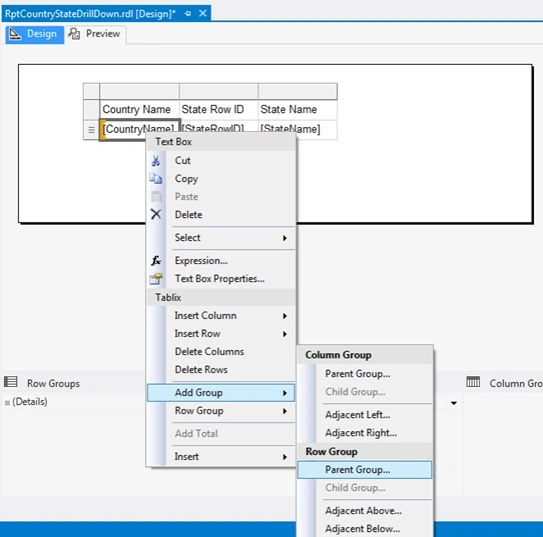Click the Text Box Properties icon
Viewport: 543px width, 537px height.
pyautogui.click(x=156, y=279)
